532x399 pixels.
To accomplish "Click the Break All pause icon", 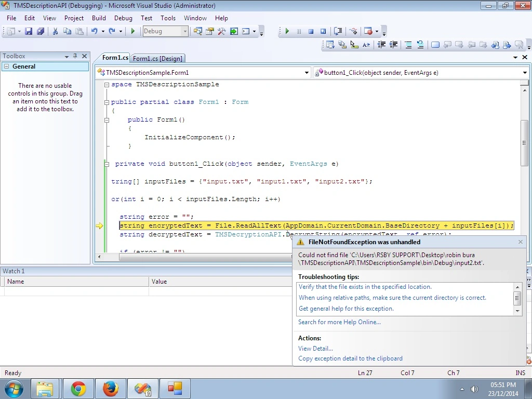I will pyautogui.click(x=299, y=31).
